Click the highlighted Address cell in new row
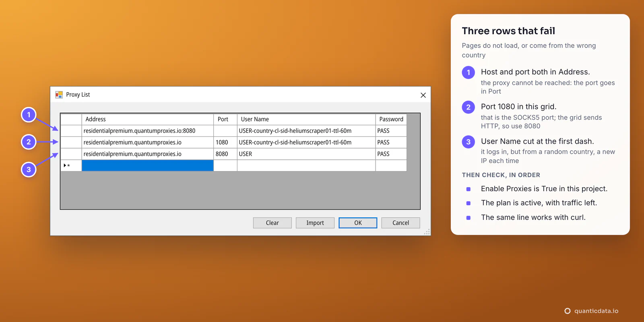The height and width of the screenshot is (322, 644). coord(148,165)
